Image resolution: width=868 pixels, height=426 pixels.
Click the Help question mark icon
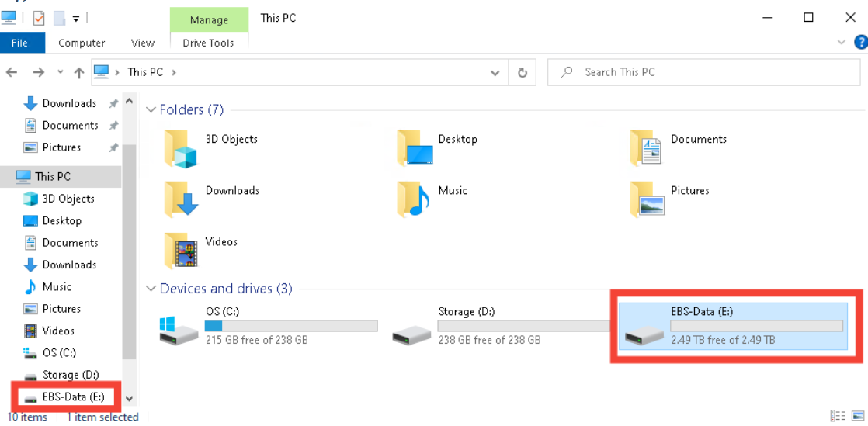point(860,43)
